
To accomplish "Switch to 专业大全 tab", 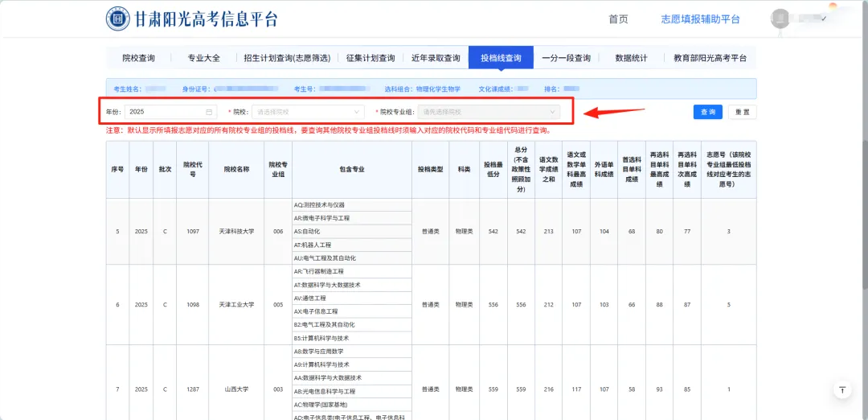I will click(203, 58).
